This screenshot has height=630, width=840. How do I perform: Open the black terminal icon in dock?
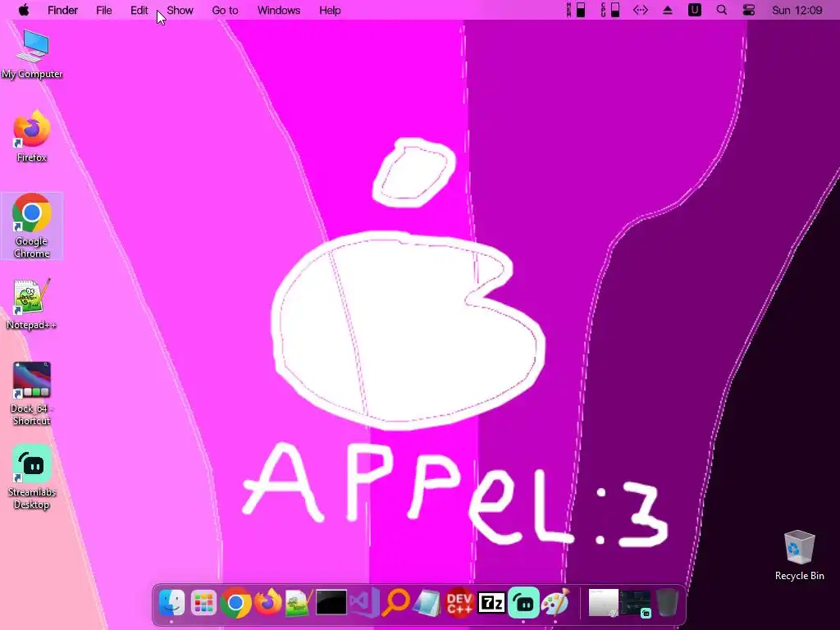click(x=331, y=603)
